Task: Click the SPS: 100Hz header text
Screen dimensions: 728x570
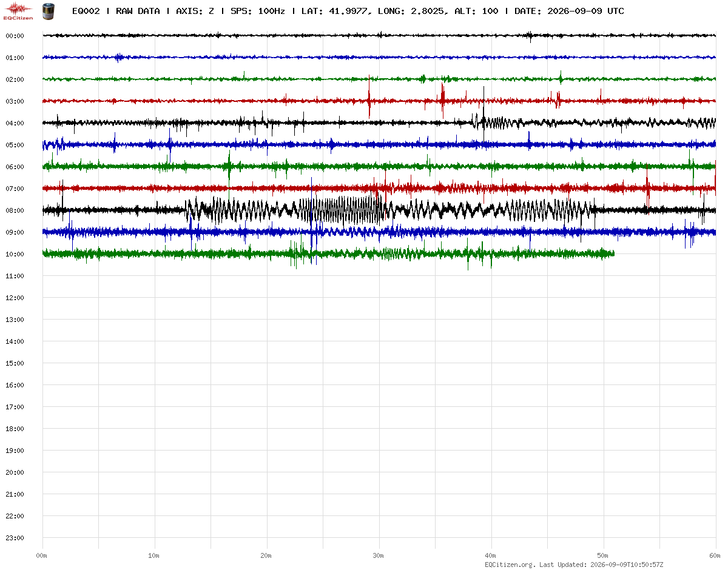Action: coord(258,11)
